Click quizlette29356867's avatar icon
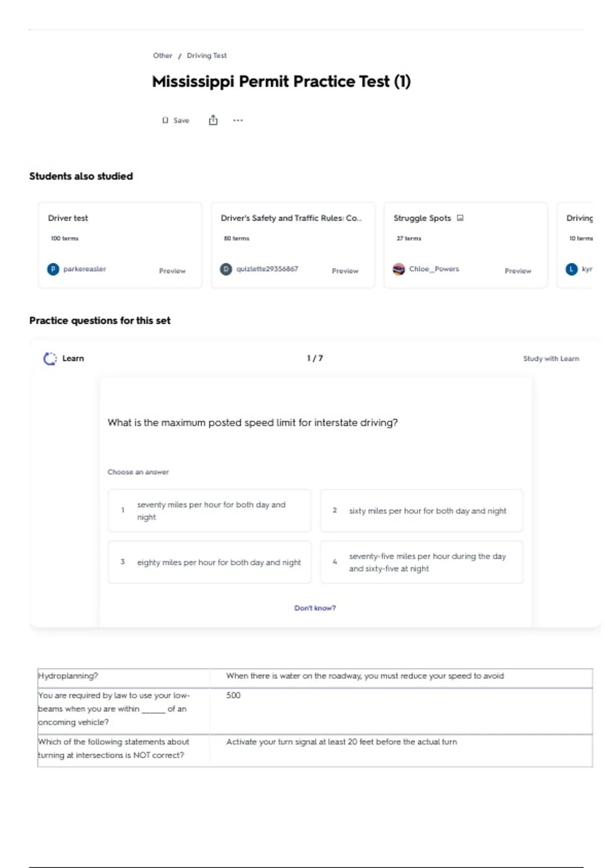This screenshot has width=613, height=868. 226,269
